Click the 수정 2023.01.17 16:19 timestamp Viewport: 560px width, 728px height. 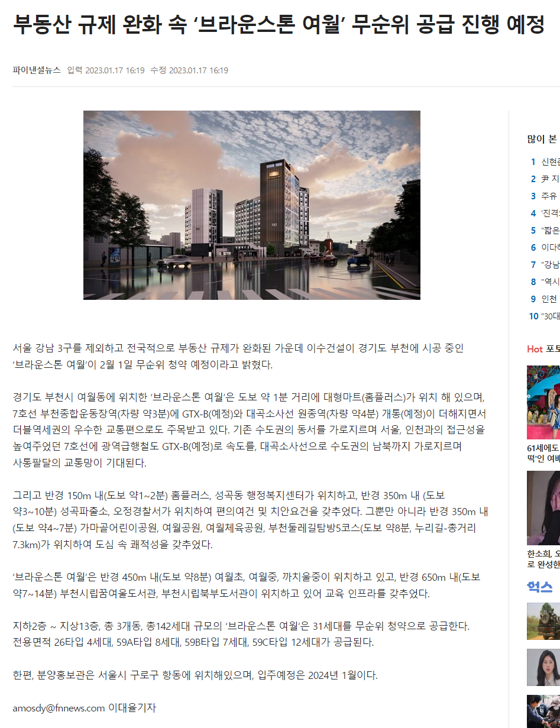coord(189,70)
